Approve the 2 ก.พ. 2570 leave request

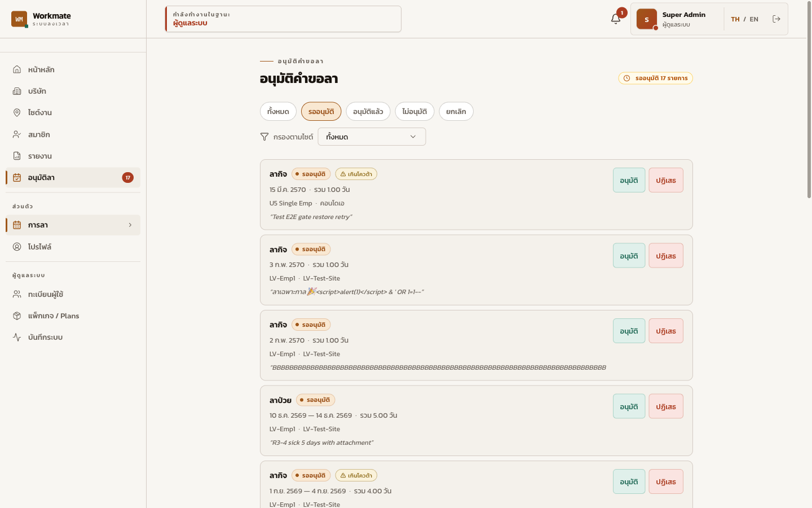(x=629, y=331)
